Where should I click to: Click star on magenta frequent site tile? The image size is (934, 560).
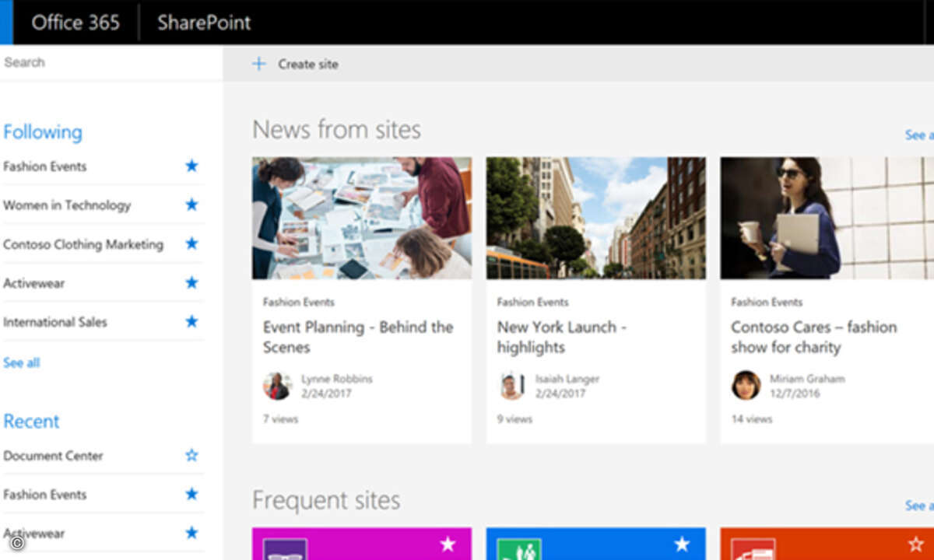(x=448, y=544)
